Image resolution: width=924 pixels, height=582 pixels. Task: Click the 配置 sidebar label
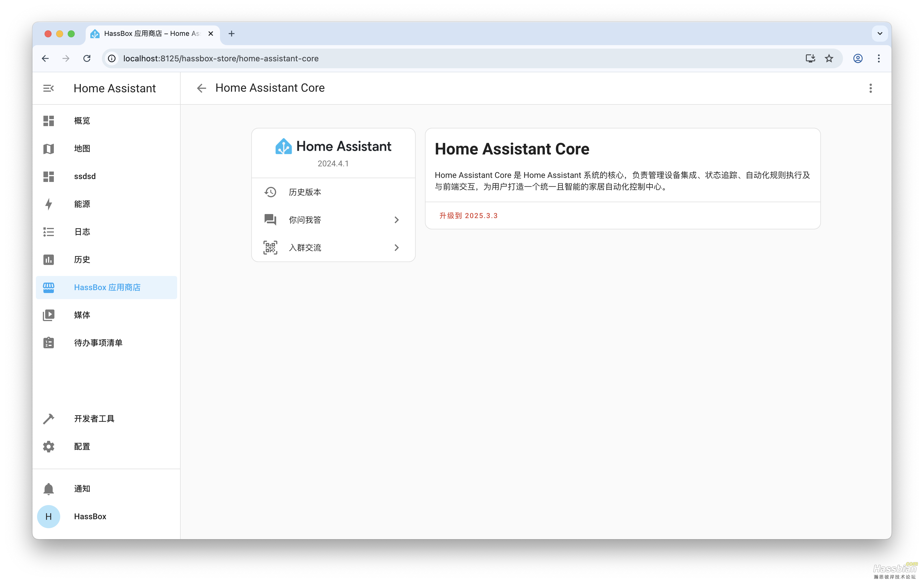point(82,446)
